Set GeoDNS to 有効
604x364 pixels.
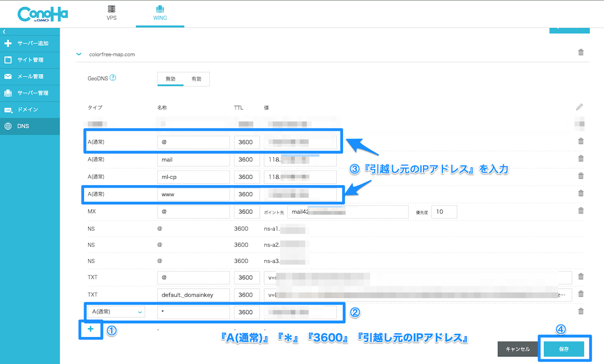(x=196, y=79)
